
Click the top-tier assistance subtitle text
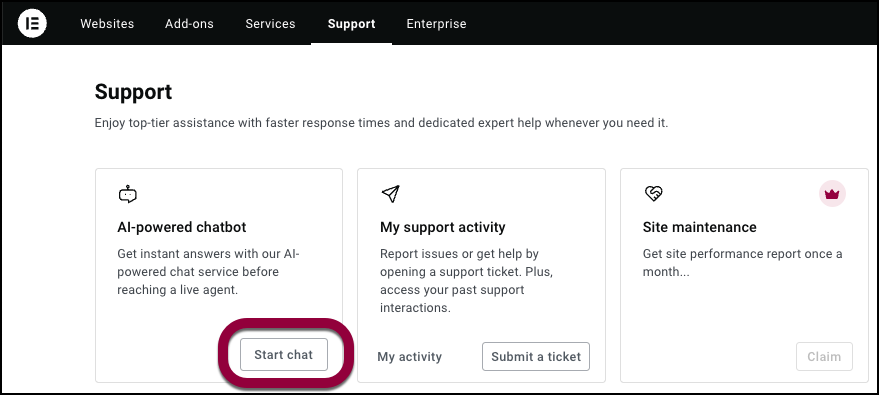[381, 123]
